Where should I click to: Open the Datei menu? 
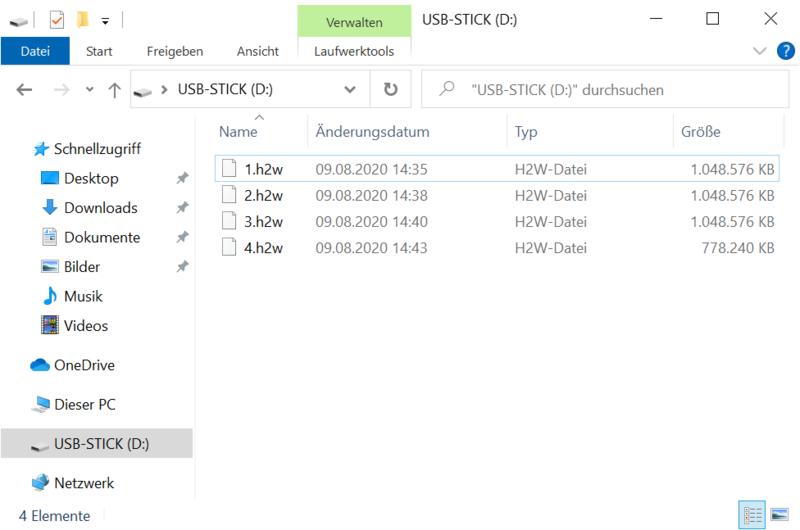(35, 51)
